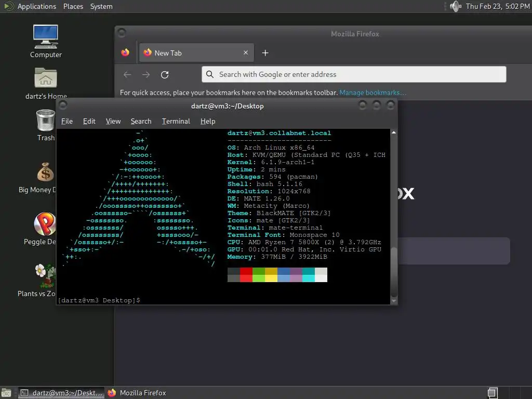
Task: Click the 'Kernel: 6.1.9-arch1-1' line
Action: pos(271,162)
